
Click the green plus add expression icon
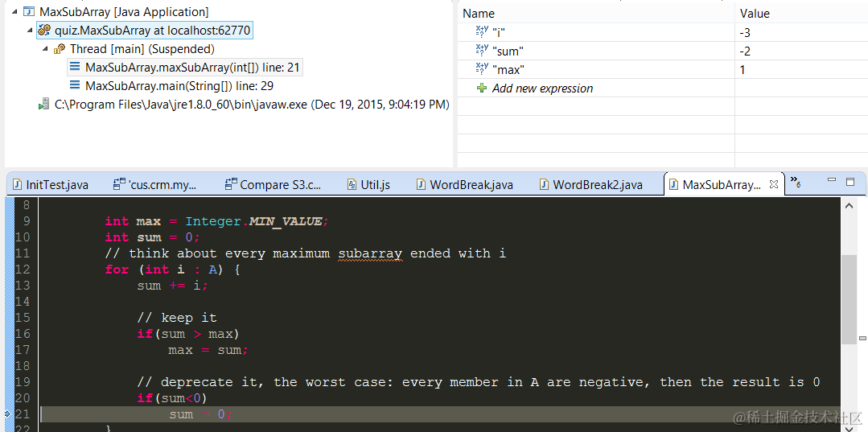pyautogui.click(x=482, y=88)
